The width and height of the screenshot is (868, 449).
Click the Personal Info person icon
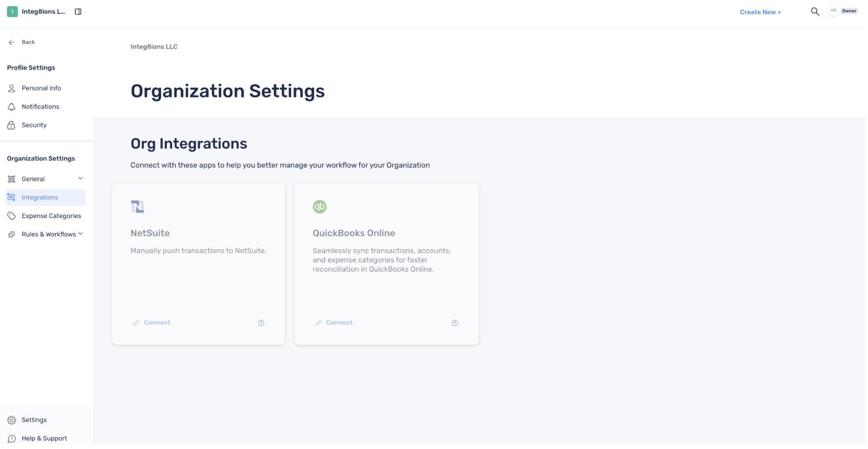(11, 88)
